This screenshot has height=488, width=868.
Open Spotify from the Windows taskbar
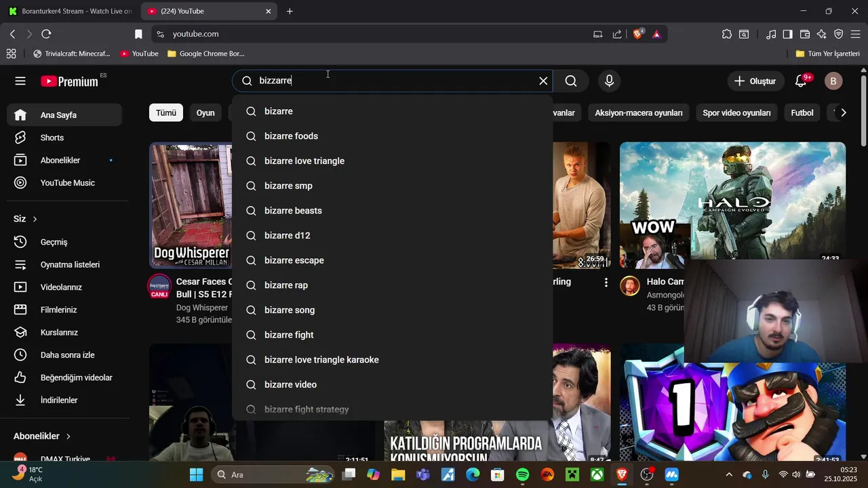coord(522,474)
